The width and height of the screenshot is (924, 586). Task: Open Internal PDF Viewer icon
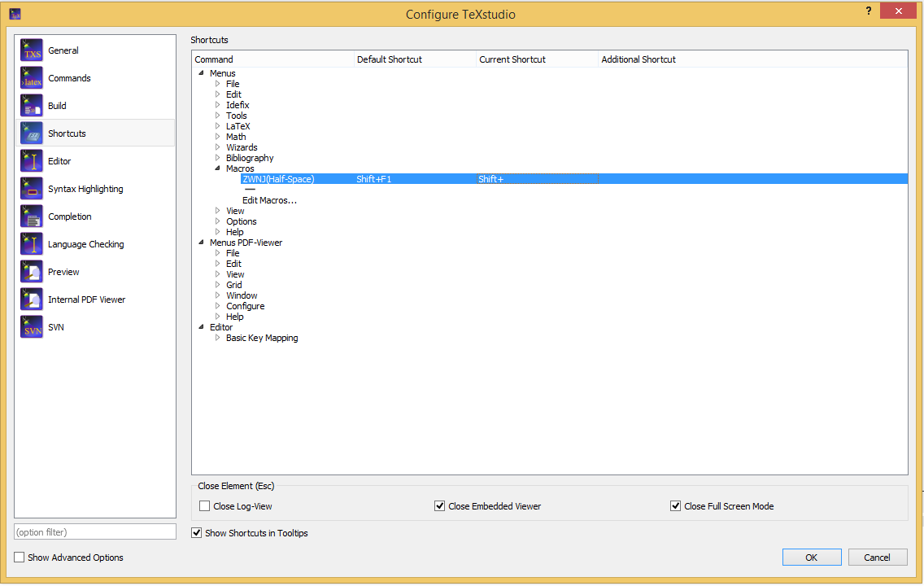32,300
